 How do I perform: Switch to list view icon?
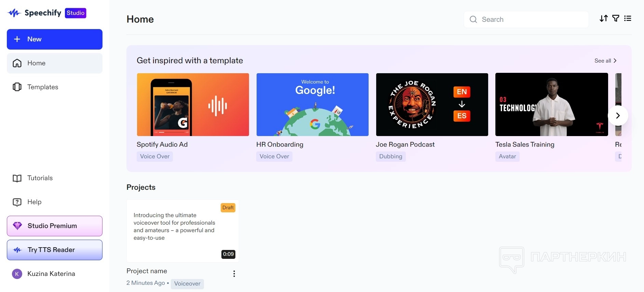[x=628, y=18]
